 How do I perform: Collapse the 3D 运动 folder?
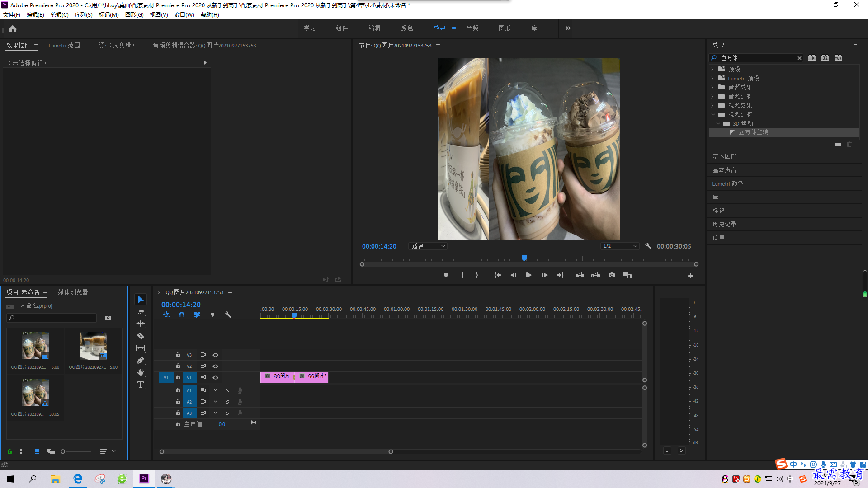[718, 123]
